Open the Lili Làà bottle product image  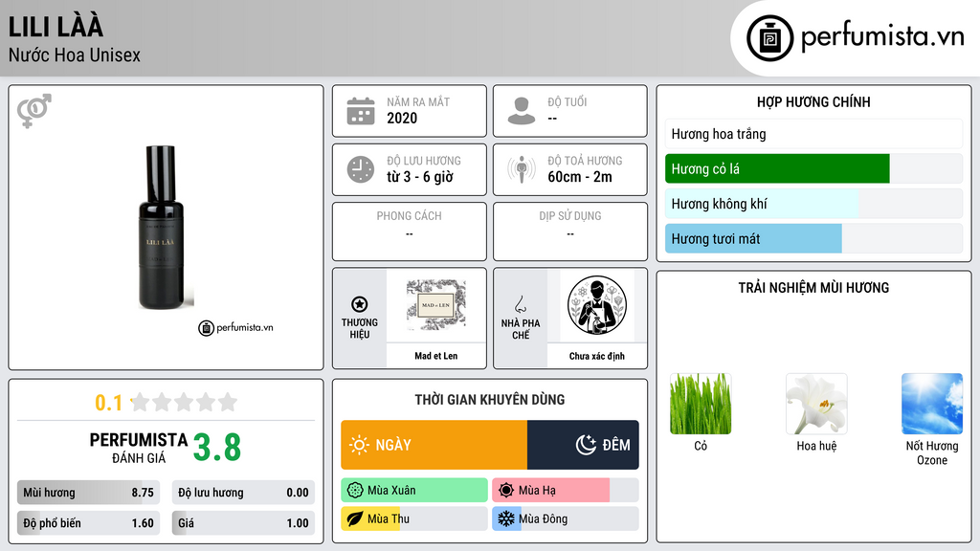pyautogui.click(x=161, y=228)
